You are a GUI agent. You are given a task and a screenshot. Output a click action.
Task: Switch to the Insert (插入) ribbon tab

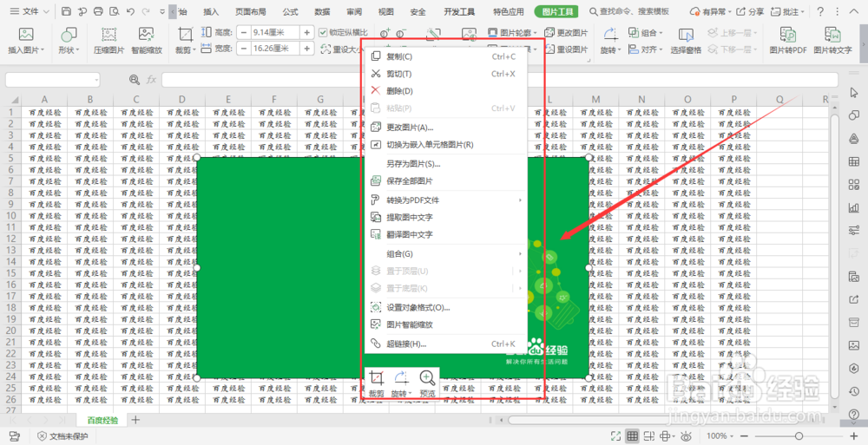[x=211, y=11]
